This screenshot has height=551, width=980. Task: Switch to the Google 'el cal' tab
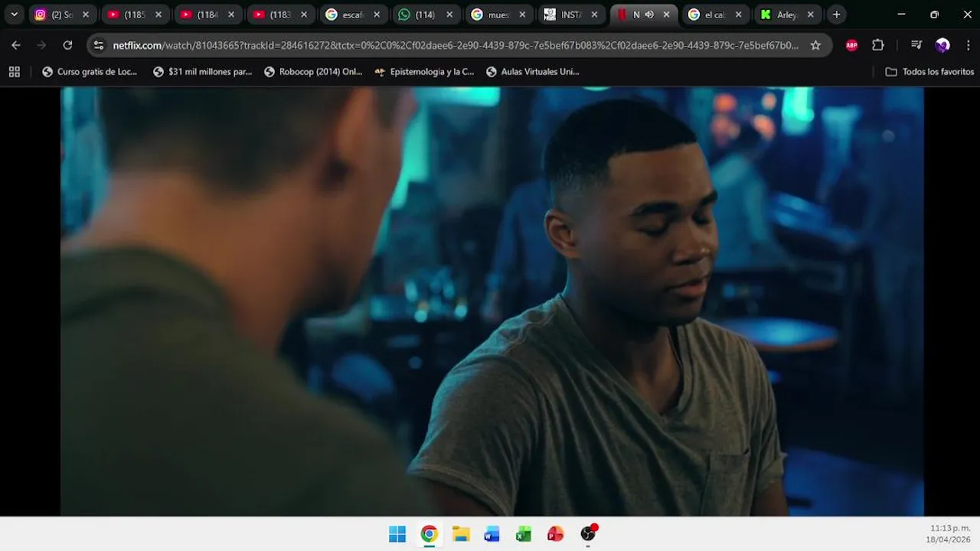coord(715,15)
